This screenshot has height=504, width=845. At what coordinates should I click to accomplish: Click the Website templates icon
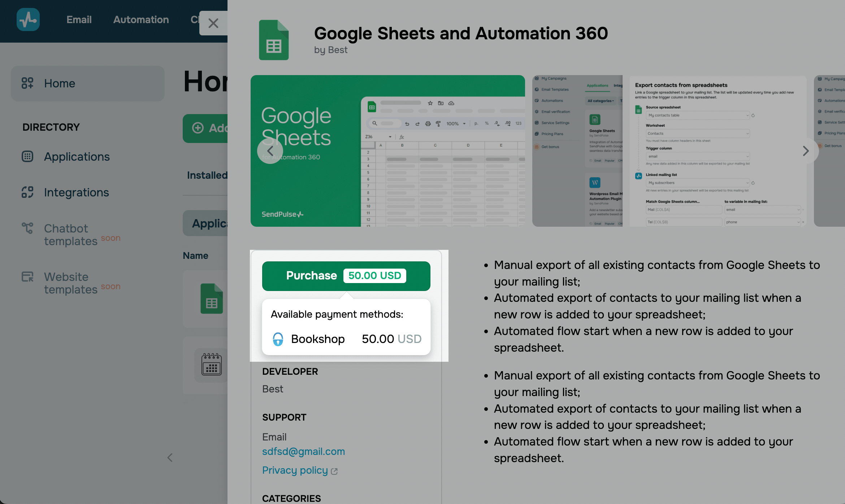point(27,277)
